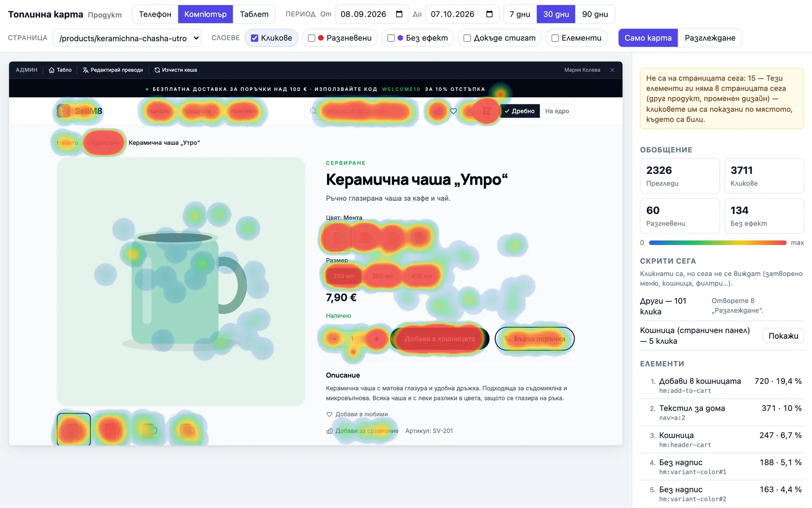Open calendar picker for До date
812x508 pixels.
489,14
